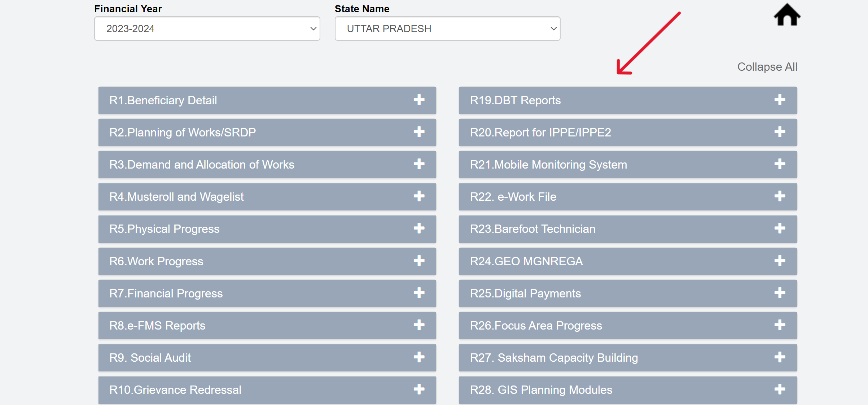Click plus icon on R27. Saksham Capacity Building
Image resolution: width=868 pixels, height=405 pixels.
(x=780, y=357)
